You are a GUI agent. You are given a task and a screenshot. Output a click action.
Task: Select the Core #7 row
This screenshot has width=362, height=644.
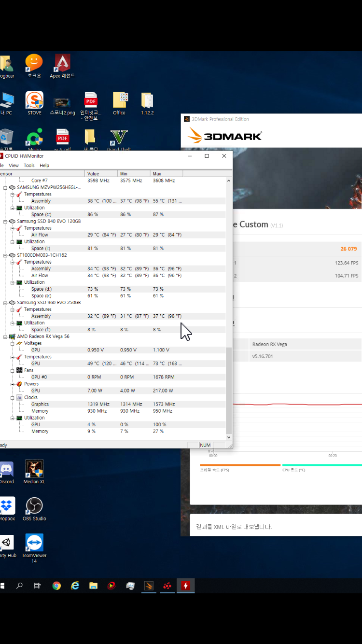tap(112, 181)
